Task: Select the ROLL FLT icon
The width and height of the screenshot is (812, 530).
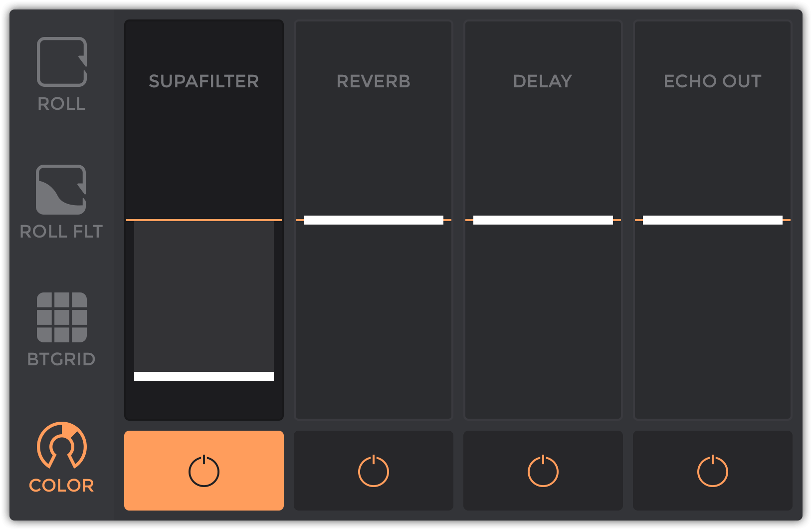Action: [x=61, y=190]
